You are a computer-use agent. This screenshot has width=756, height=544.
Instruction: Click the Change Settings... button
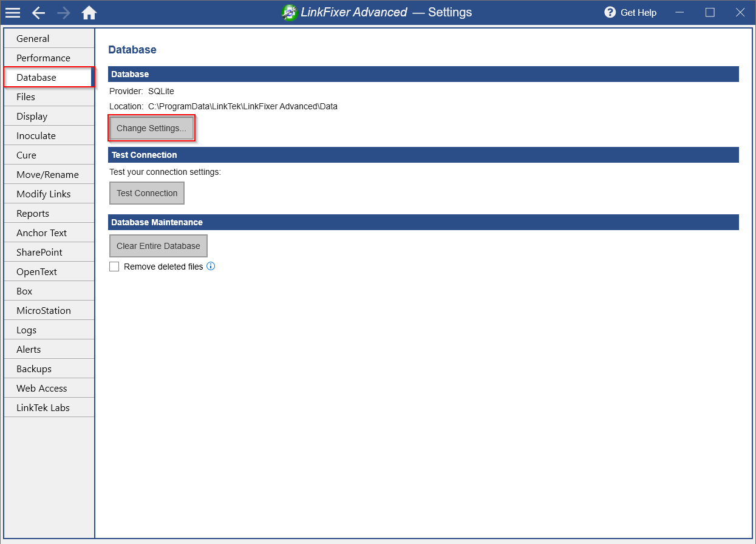coord(152,128)
